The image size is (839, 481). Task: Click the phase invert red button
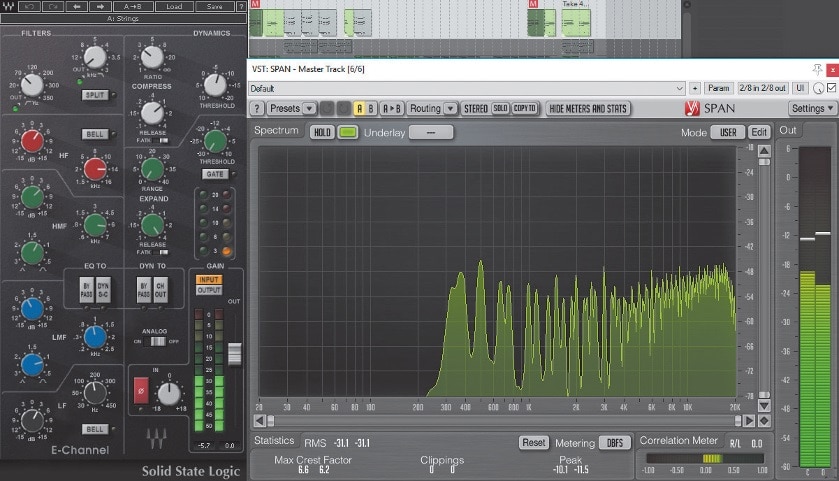141,391
